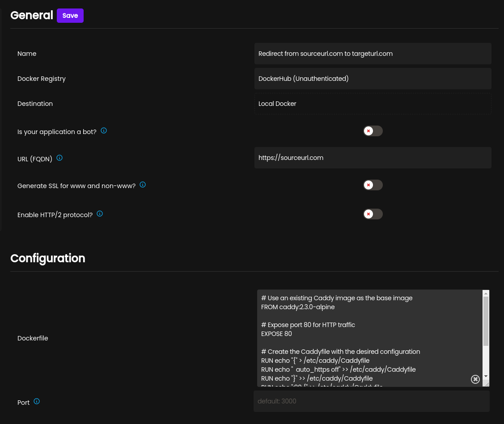Click info icon next to Port label
Image resolution: width=504 pixels, height=424 pixels.
pos(37,401)
